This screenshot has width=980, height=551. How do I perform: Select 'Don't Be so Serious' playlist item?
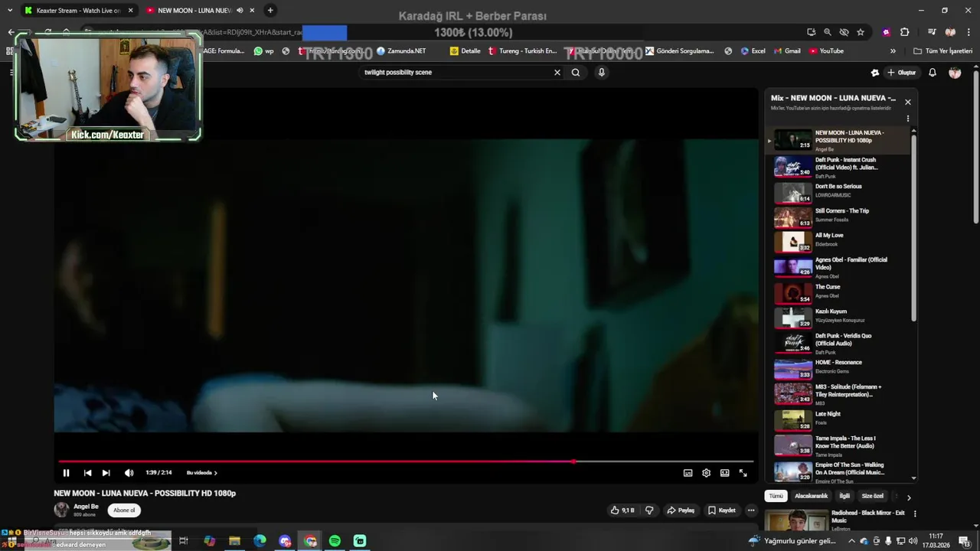(x=840, y=192)
